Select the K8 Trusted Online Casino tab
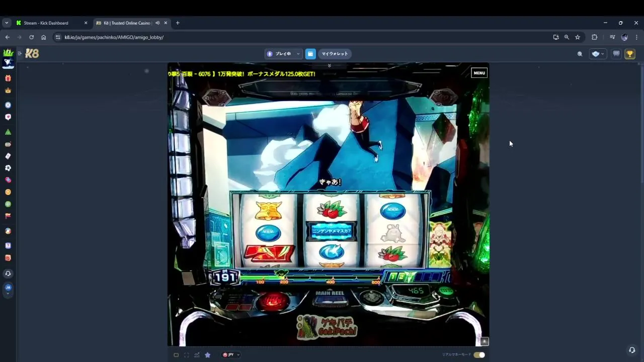 click(132, 23)
